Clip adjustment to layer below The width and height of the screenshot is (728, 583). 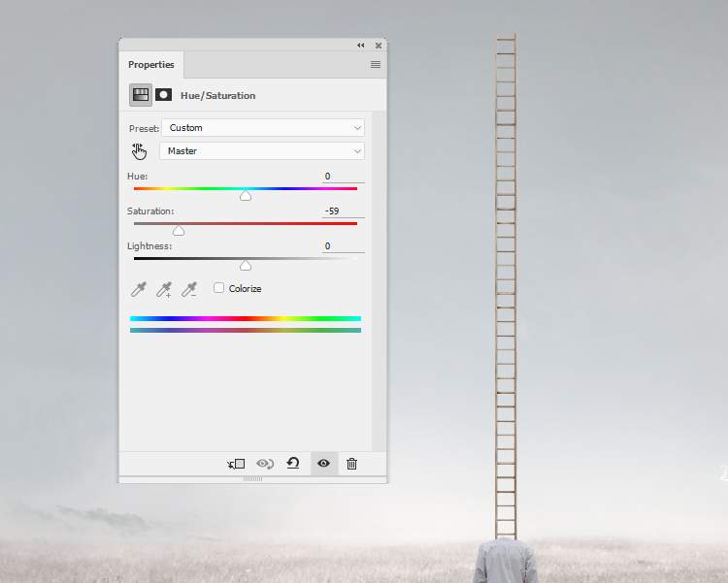236,464
